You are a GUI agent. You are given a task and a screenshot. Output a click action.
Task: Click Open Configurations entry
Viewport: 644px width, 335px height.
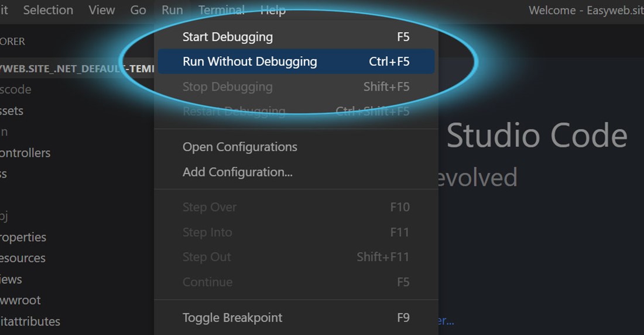(x=296, y=147)
